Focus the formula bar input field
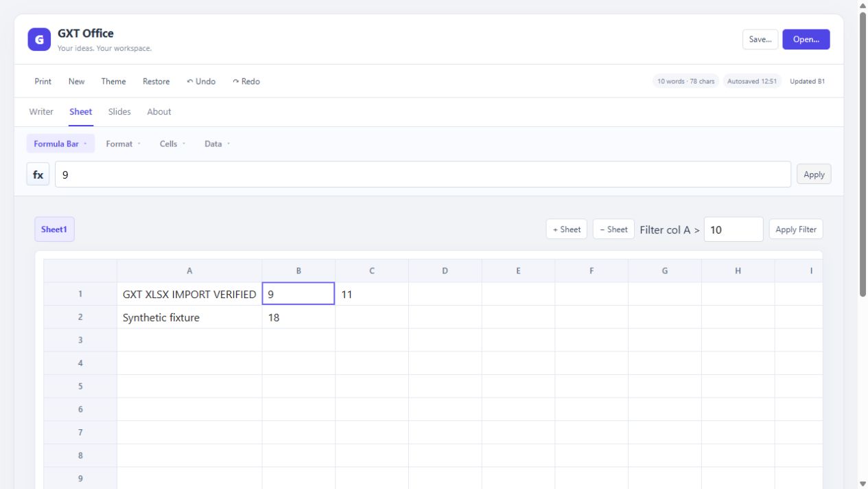This screenshot has height=489, width=868. pyautogui.click(x=423, y=174)
